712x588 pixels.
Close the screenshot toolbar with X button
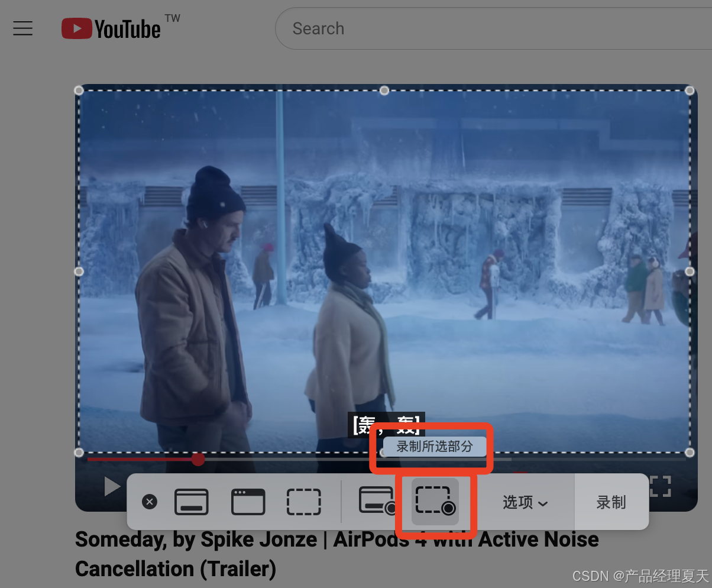pyautogui.click(x=150, y=502)
